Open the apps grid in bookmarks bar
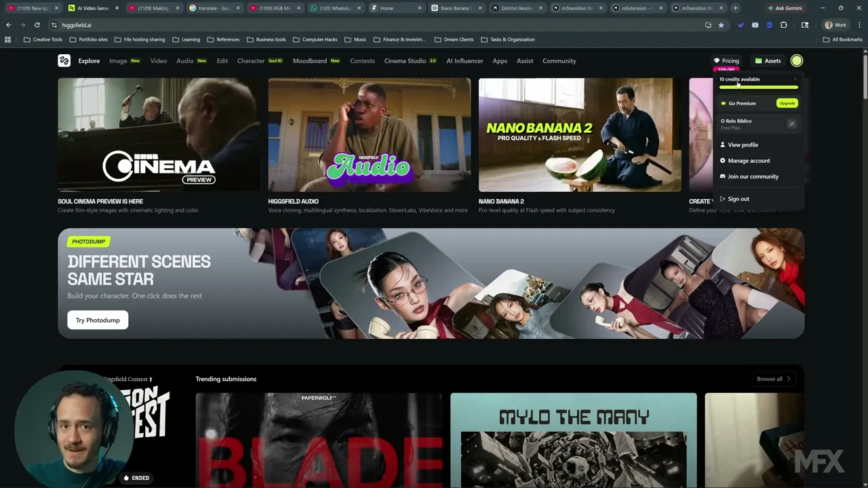Screen dimensions: 868x488 [x=8, y=39]
